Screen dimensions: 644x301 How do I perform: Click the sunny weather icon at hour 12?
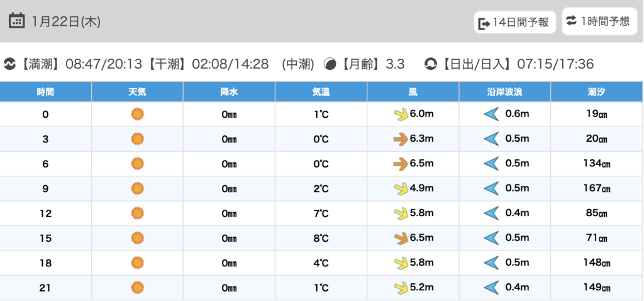[x=137, y=213]
